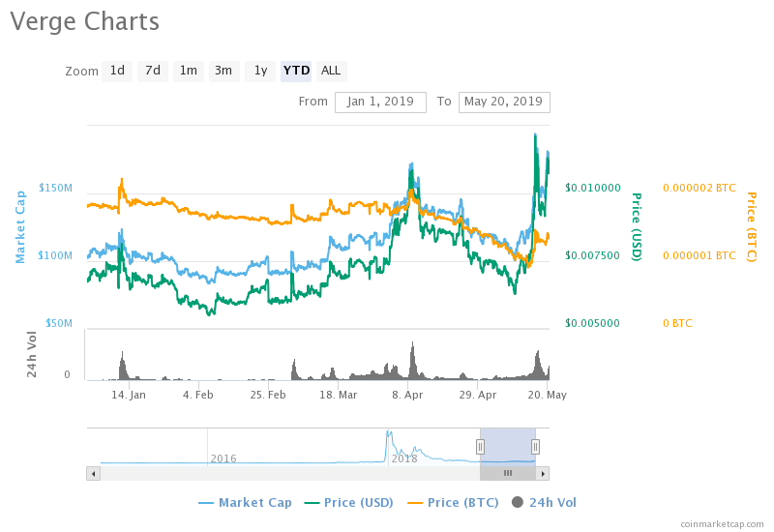The image size is (774, 532).
Task: Click the 0.000002 BTC axis value
Action: coord(700,188)
